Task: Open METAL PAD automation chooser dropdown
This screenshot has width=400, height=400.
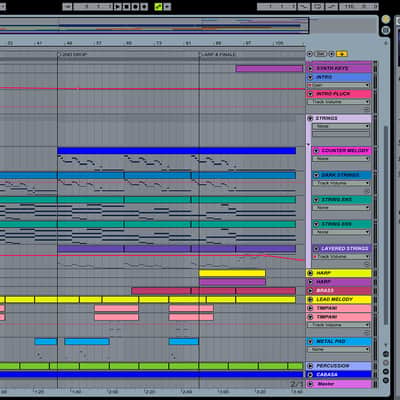Action: [x=338, y=349]
